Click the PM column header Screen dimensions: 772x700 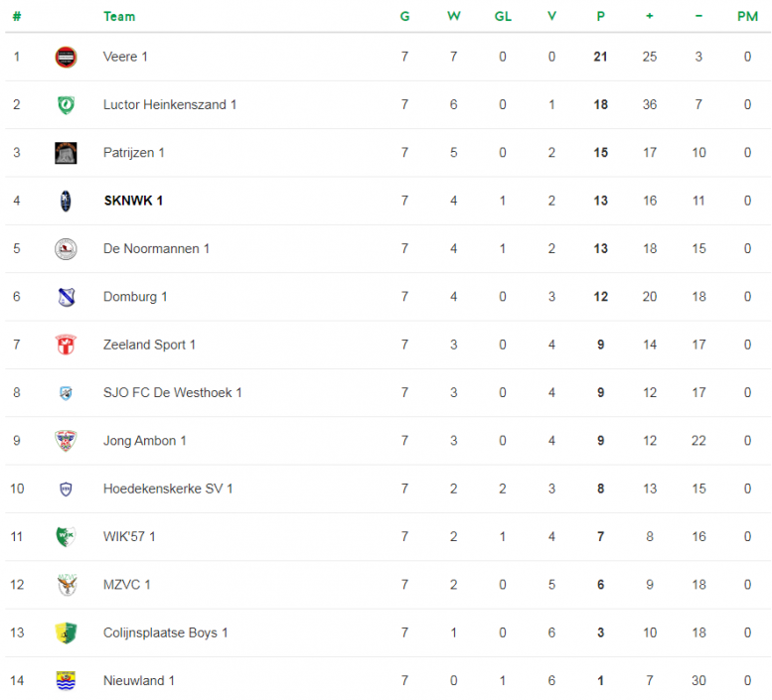747,16
